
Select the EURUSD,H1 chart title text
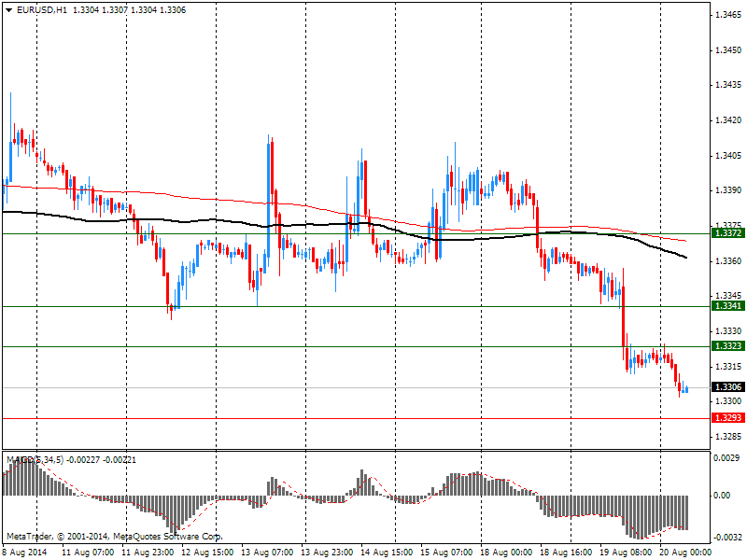point(41,10)
